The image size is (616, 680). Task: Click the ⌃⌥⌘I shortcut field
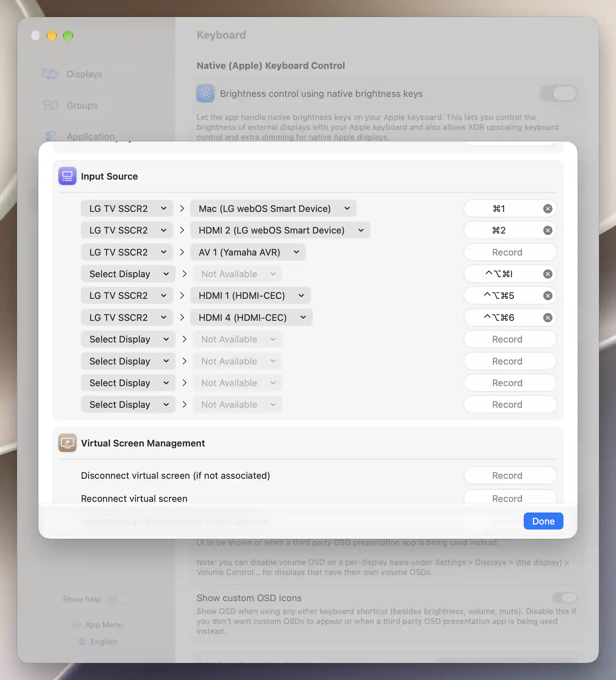click(x=510, y=274)
